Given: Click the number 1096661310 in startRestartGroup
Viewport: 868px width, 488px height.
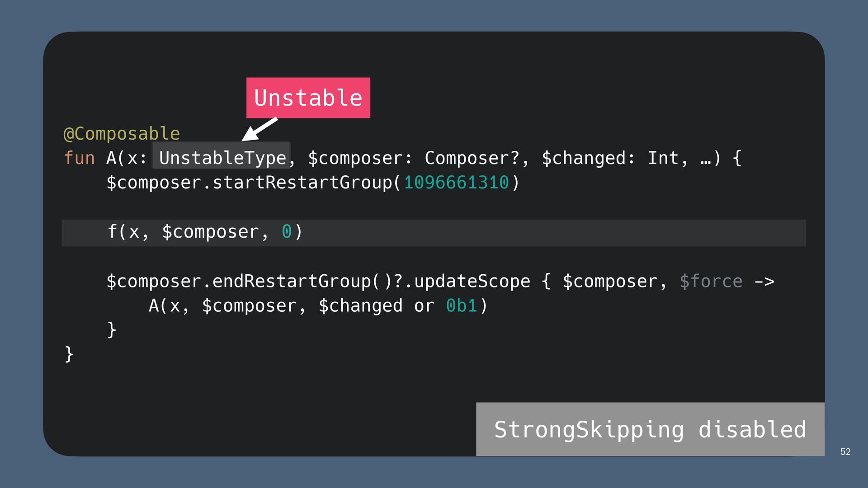Looking at the screenshot, I should pyautogui.click(x=456, y=183).
